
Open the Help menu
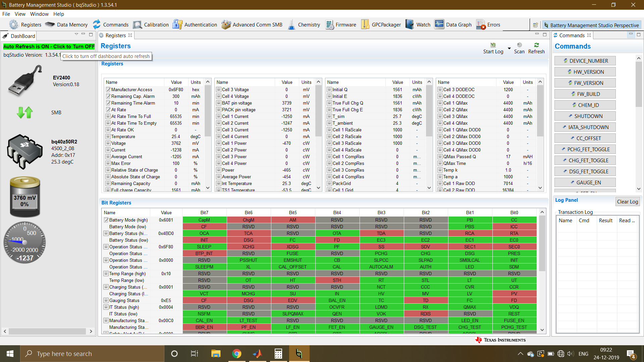[x=58, y=14]
